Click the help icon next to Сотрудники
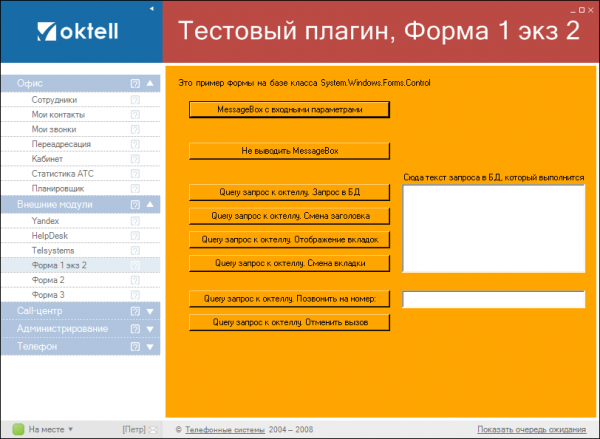Viewport: 600px width, 439px height. (x=135, y=100)
